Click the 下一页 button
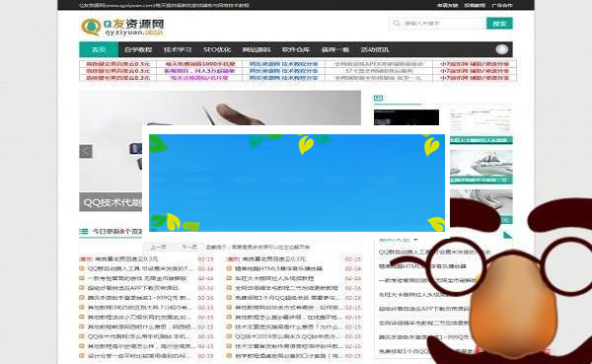 [189, 247]
